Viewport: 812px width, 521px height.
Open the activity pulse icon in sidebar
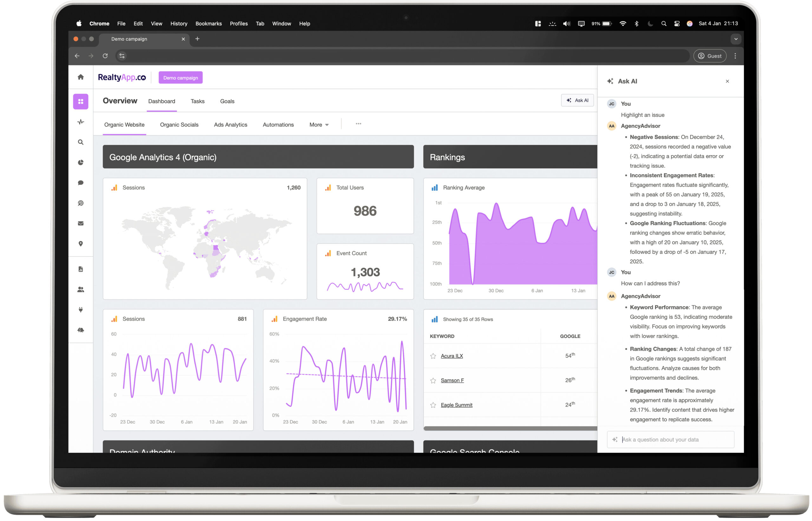[81, 122]
